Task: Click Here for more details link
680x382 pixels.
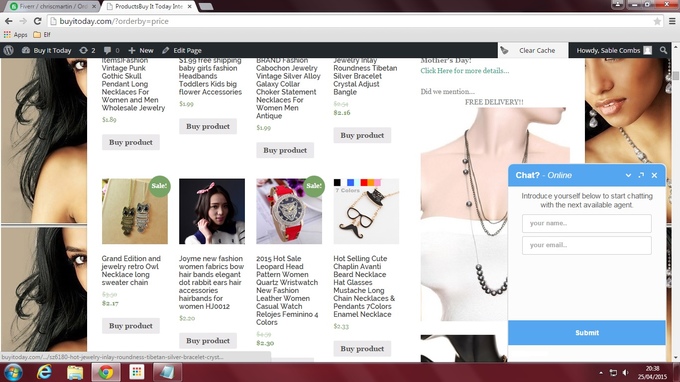Action: click(x=464, y=71)
